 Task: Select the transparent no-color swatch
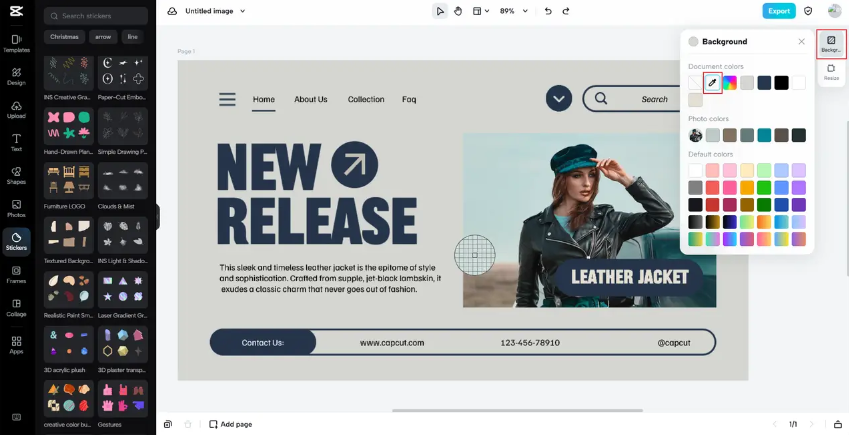point(695,83)
